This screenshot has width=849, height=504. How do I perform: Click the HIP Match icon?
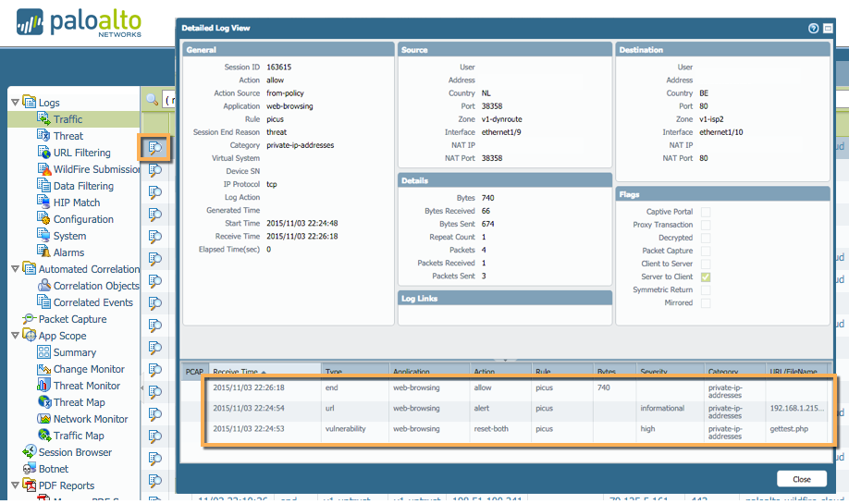[44, 203]
